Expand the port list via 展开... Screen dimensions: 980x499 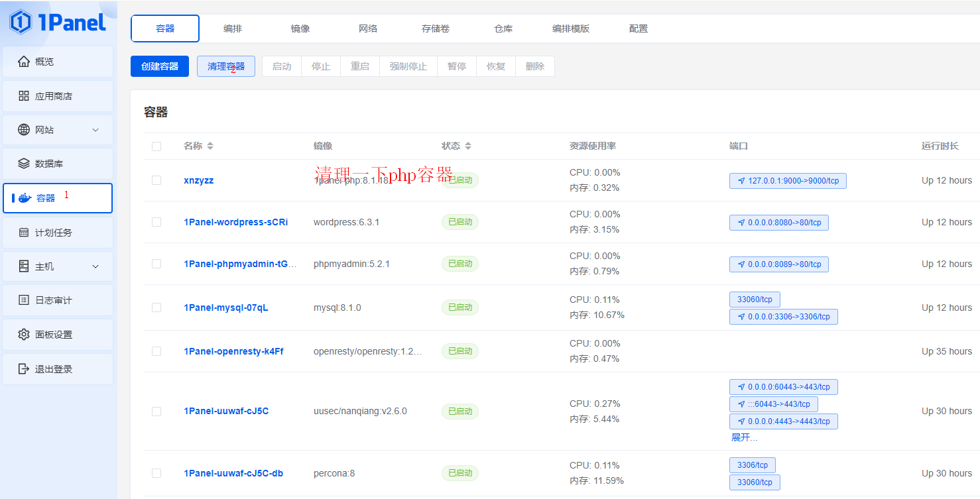click(744, 437)
